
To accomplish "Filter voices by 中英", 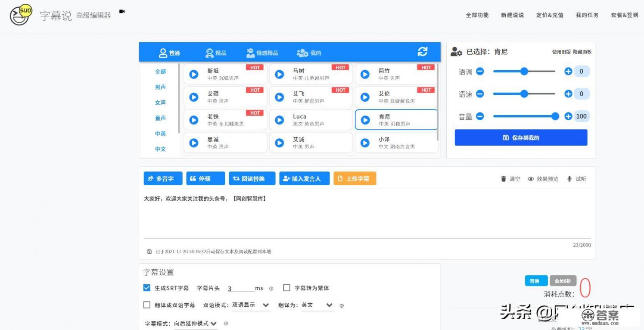I will pos(160,134).
